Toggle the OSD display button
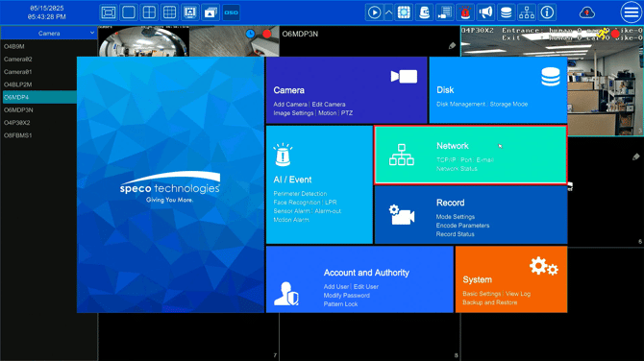644x361 pixels. click(x=232, y=12)
